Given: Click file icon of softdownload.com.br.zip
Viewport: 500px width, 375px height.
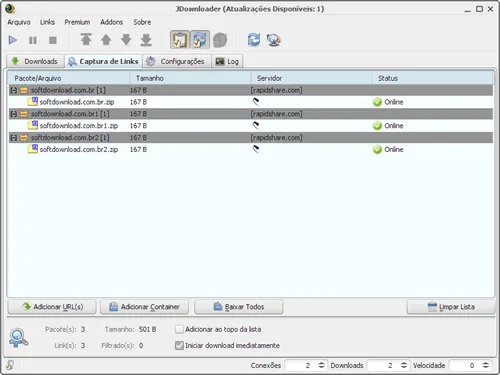Looking at the screenshot, I should pos(33,102).
